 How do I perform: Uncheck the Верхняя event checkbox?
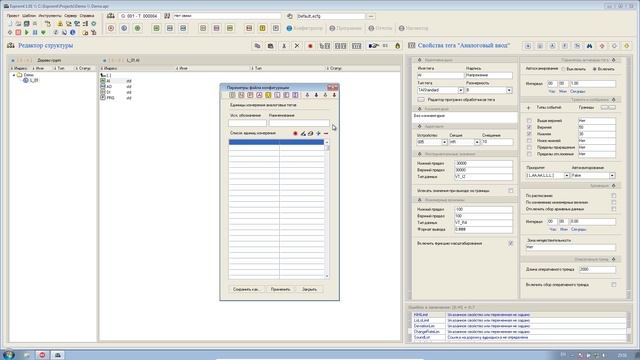coord(529,127)
